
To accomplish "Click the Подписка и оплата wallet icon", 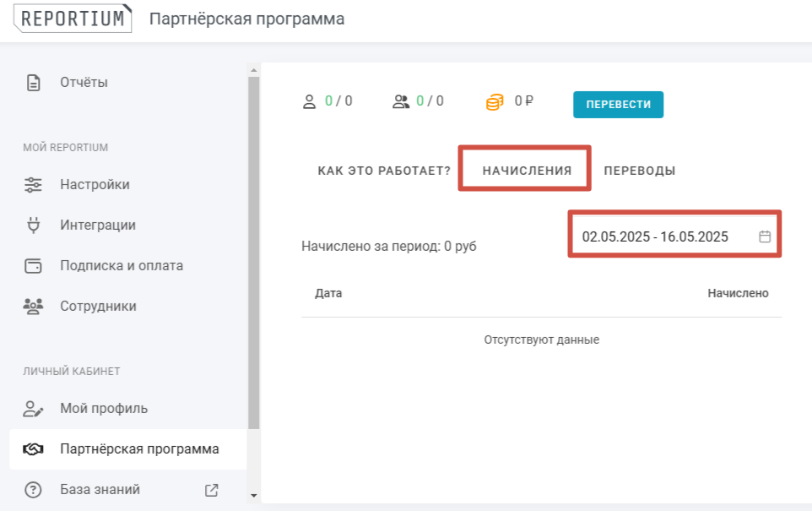I will (x=34, y=266).
